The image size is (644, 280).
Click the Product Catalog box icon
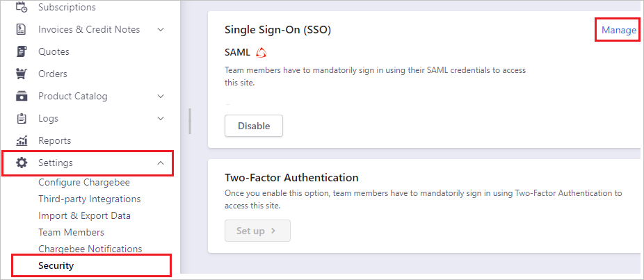pyautogui.click(x=22, y=97)
